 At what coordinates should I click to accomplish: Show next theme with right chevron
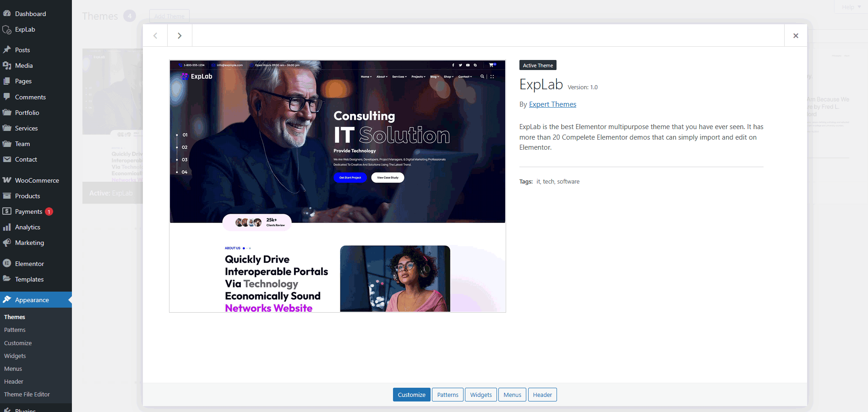click(x=180, y=36)
